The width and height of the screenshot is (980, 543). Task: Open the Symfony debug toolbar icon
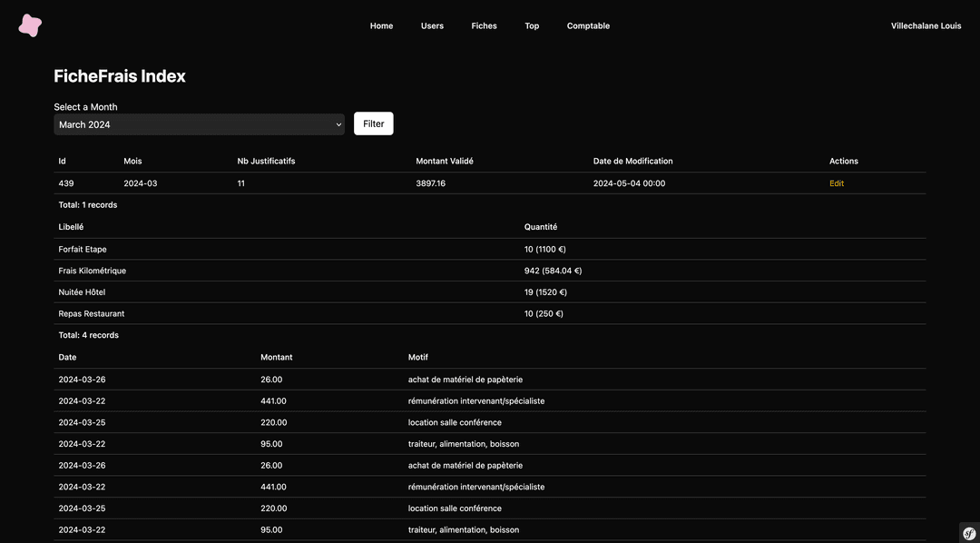tap(968, 532)
